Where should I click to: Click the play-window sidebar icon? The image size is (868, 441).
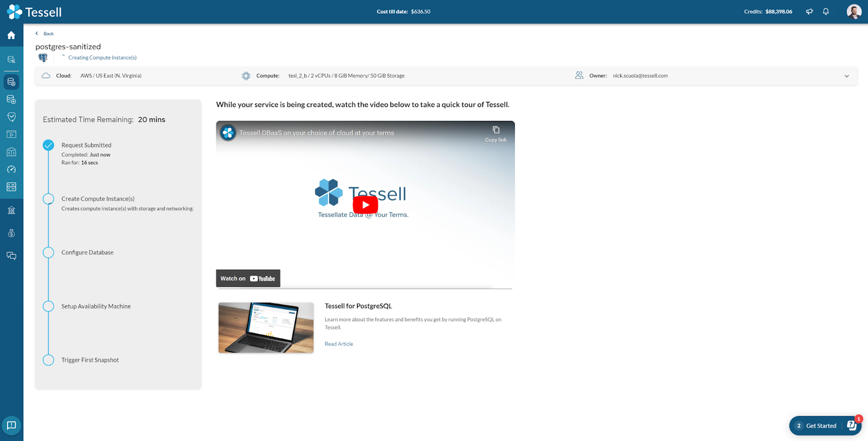point(11,134)
